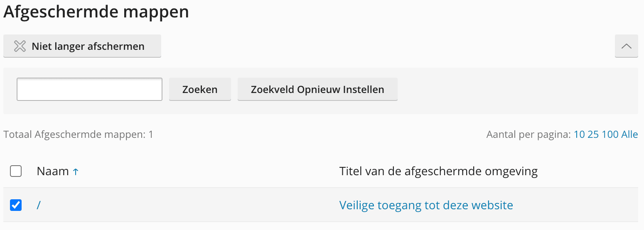Viewport: 644px width, 230px height.
Task: Show 25 items per page
Action: pos(593,135)
